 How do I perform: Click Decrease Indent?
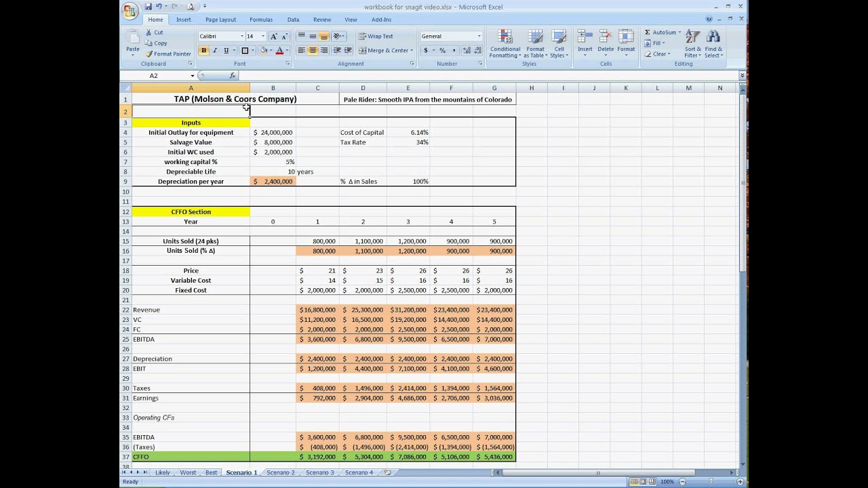pos(337,50)
